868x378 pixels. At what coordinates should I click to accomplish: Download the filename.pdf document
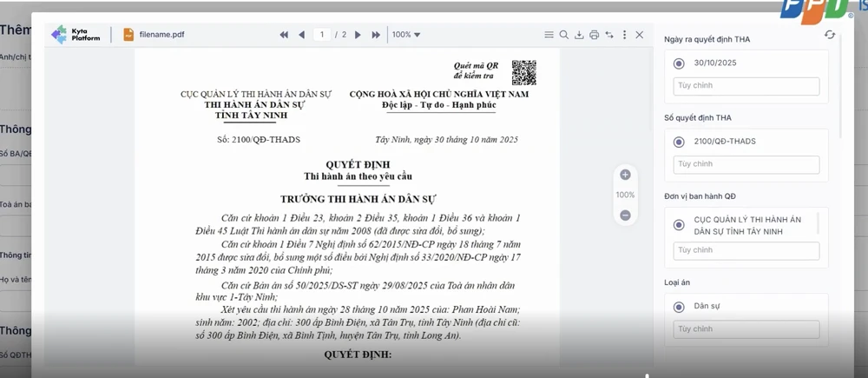579,35
